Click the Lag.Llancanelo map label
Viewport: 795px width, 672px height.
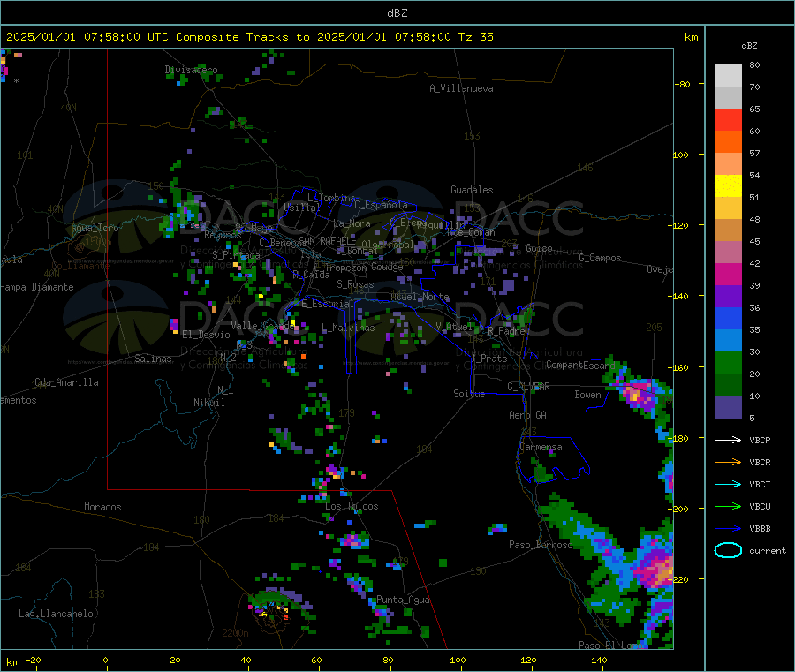(x=56, y=614)
